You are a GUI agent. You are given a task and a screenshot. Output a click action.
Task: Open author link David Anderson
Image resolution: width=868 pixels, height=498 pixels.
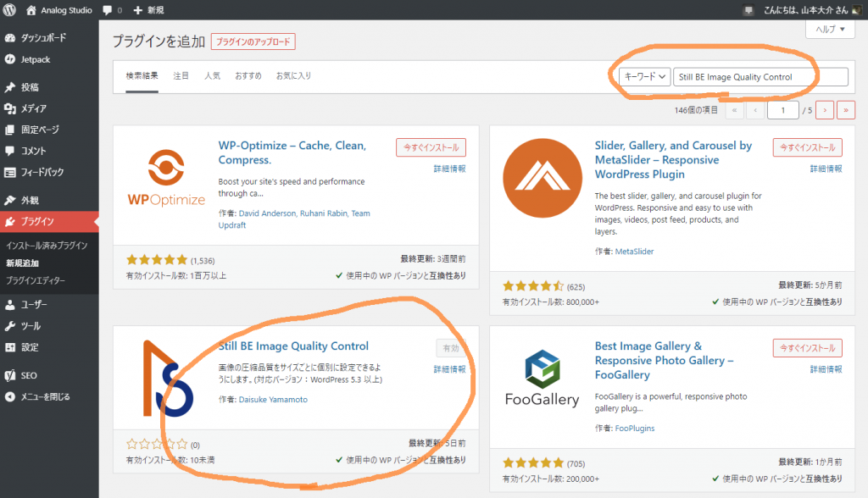tap(267, 213)
